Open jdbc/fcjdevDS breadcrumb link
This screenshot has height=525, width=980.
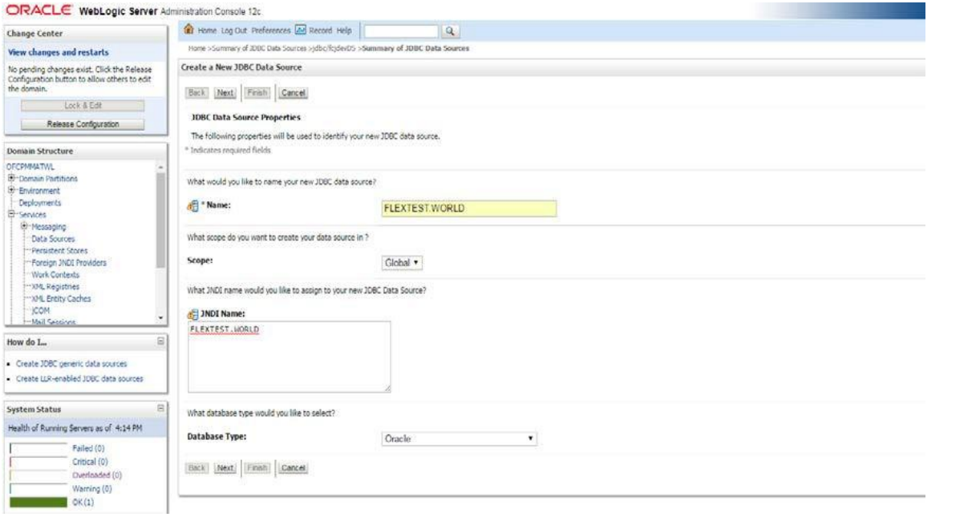click(x=333, y=49)
